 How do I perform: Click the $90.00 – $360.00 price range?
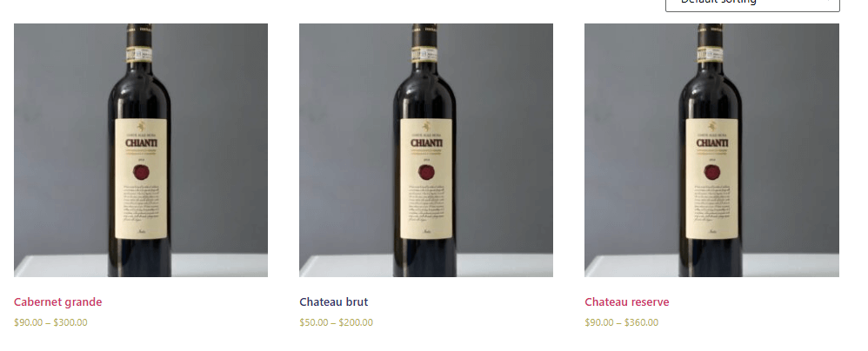621,322
